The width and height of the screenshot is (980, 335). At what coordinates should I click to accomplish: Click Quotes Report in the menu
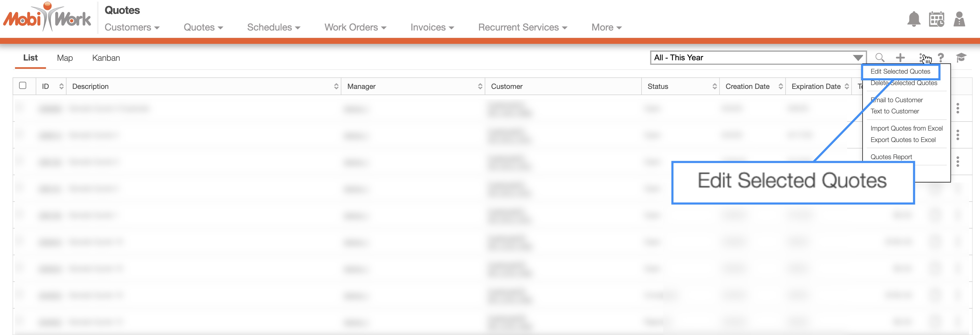[891, 157]
